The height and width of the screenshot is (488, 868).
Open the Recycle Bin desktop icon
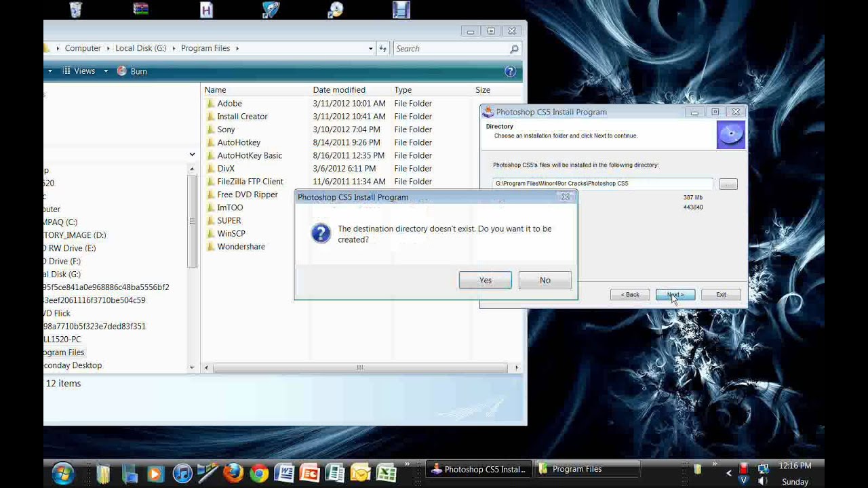coord(75,9)
